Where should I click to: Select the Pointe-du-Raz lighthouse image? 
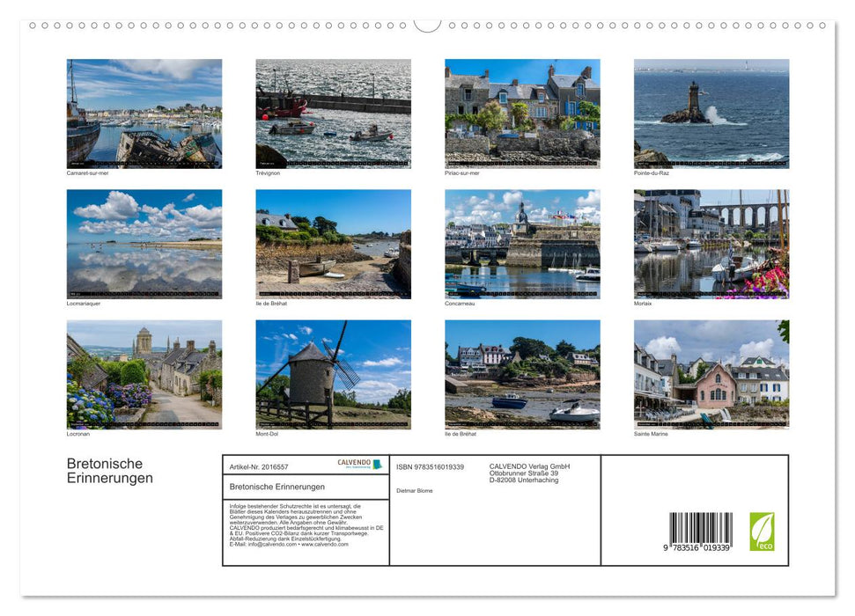711,113
